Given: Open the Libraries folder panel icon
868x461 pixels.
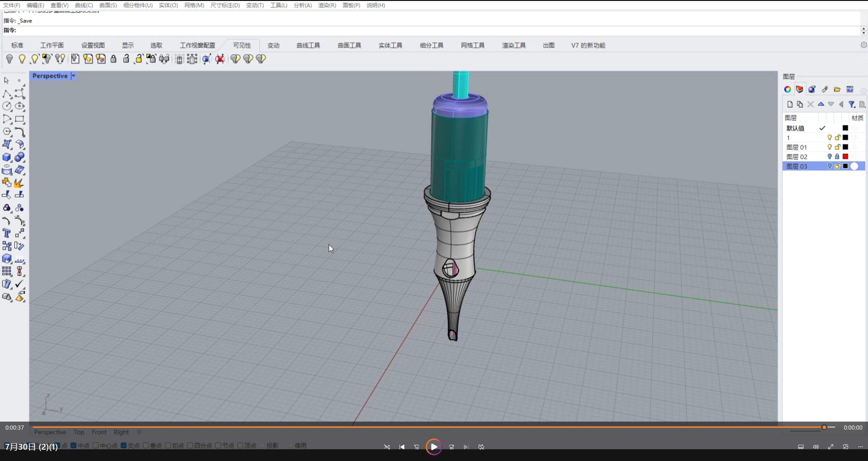Looking at the screenshot, I should point(837,89).
